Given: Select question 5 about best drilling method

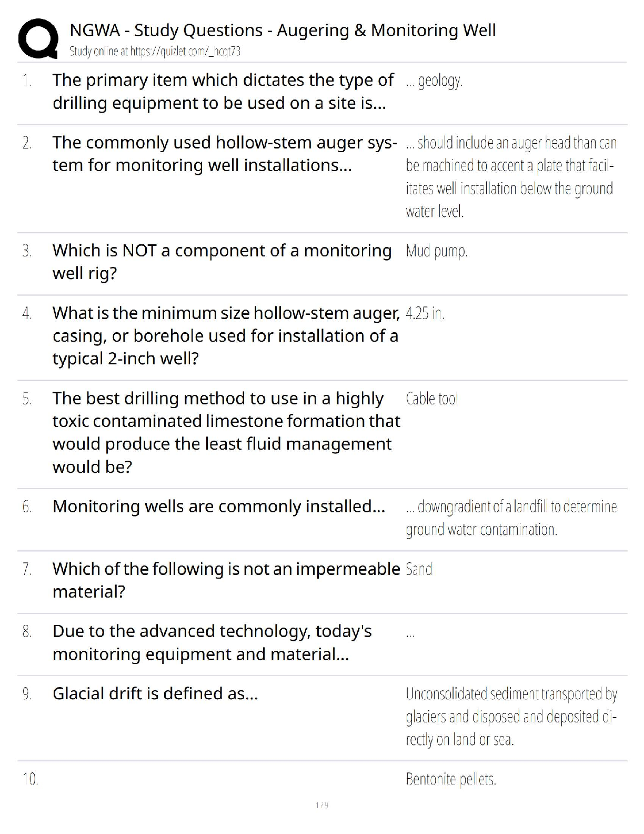Looking at the screenshot, I should (226, 432).
